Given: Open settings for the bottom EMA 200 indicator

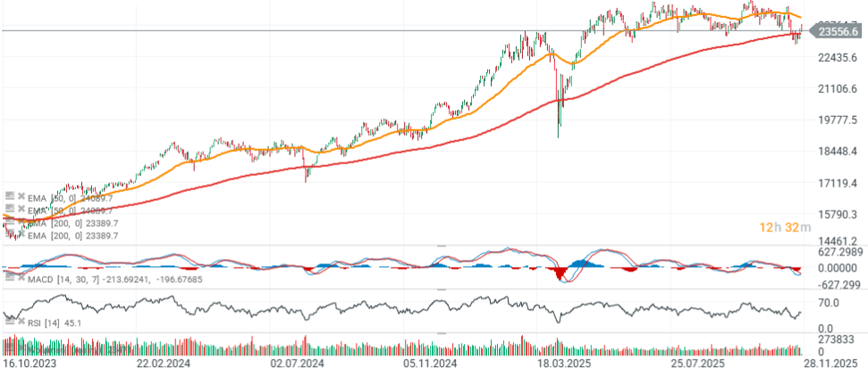Looking at the screenshot, I should (8, 235).
